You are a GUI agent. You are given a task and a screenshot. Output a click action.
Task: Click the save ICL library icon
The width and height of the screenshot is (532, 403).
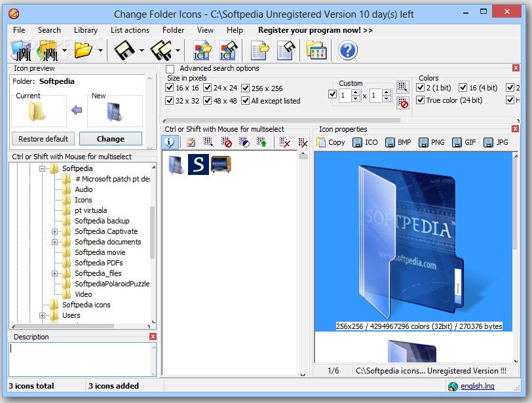tap(229, 50)
